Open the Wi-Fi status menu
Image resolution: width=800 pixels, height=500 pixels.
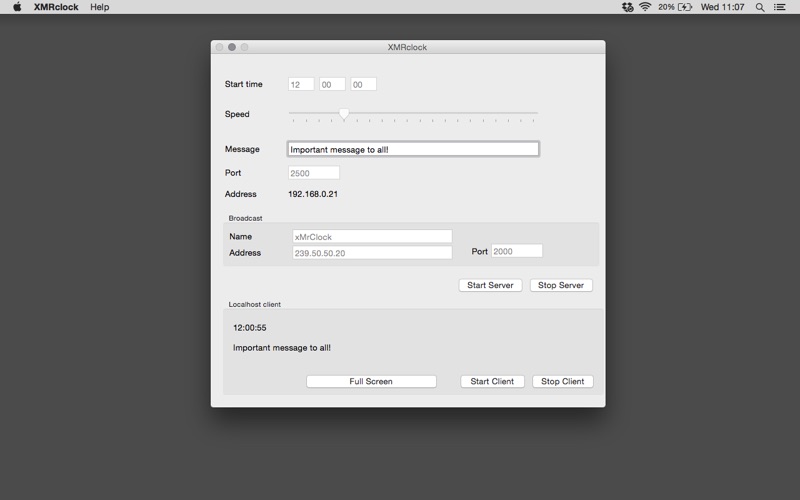[x=645, y=7]
